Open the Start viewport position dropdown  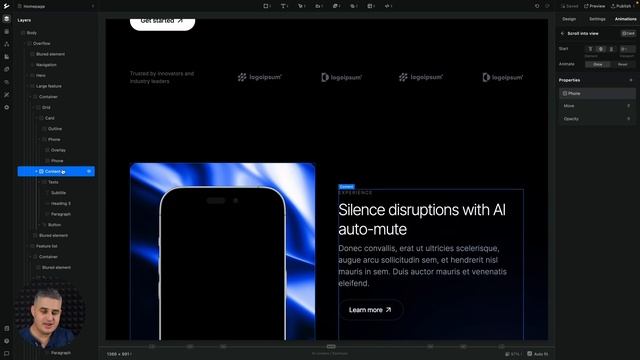pyautogui.click(x=627, y=49)
